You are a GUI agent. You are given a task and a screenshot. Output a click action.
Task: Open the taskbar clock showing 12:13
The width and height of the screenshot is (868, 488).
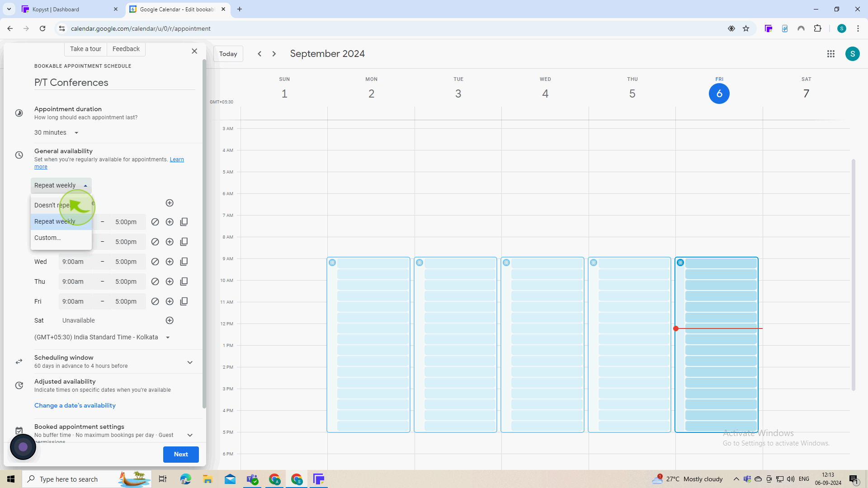pyautogui.click(x=828, y=479)
